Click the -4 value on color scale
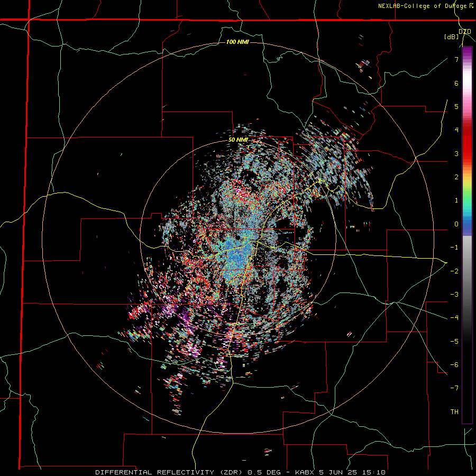 coord(454,318)
